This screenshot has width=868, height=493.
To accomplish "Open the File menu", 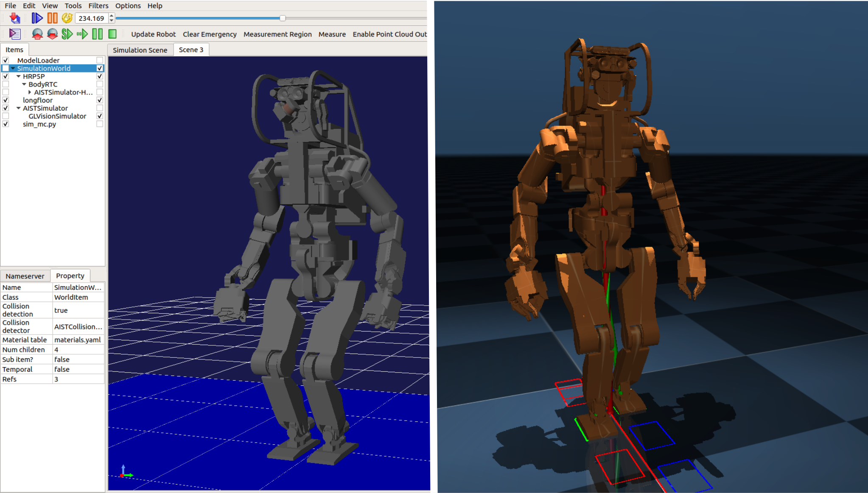I will [10, 6].
